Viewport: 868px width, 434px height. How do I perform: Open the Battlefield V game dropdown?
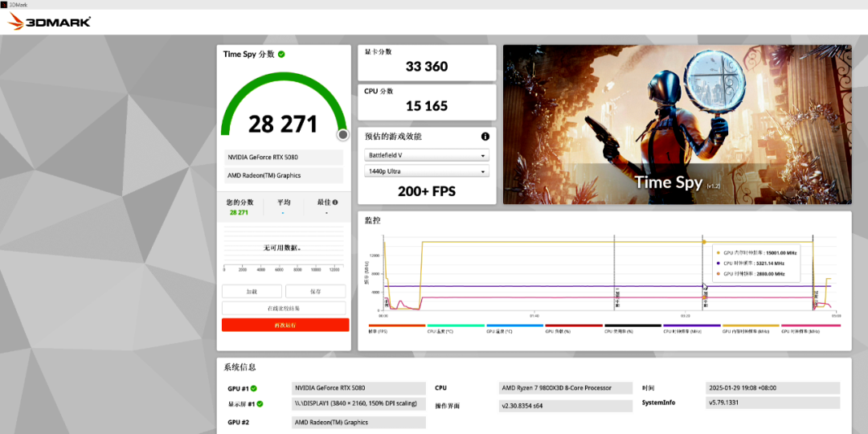point(427,156)
